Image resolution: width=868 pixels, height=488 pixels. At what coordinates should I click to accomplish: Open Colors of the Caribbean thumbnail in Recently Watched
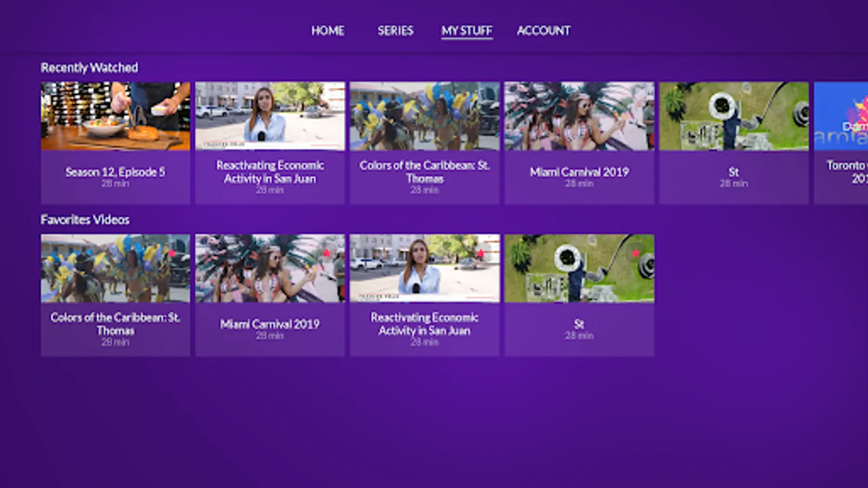tap(425, 116)
